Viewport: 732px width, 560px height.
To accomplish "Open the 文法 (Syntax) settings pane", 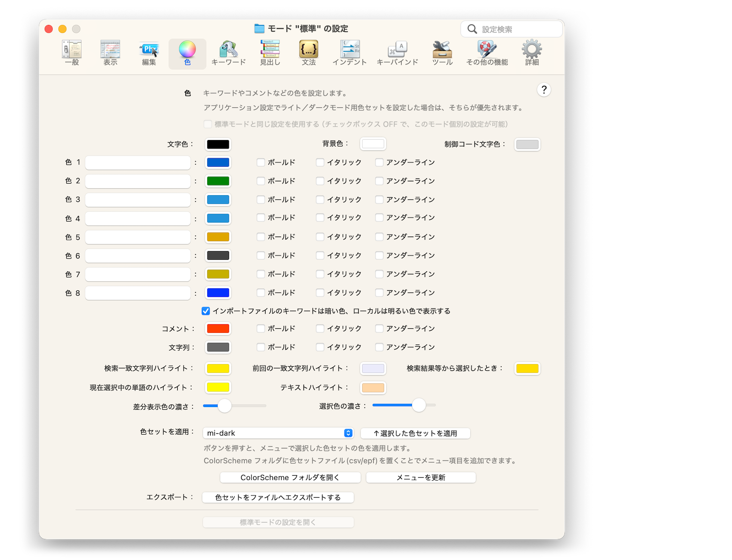I will pos(309,53).
